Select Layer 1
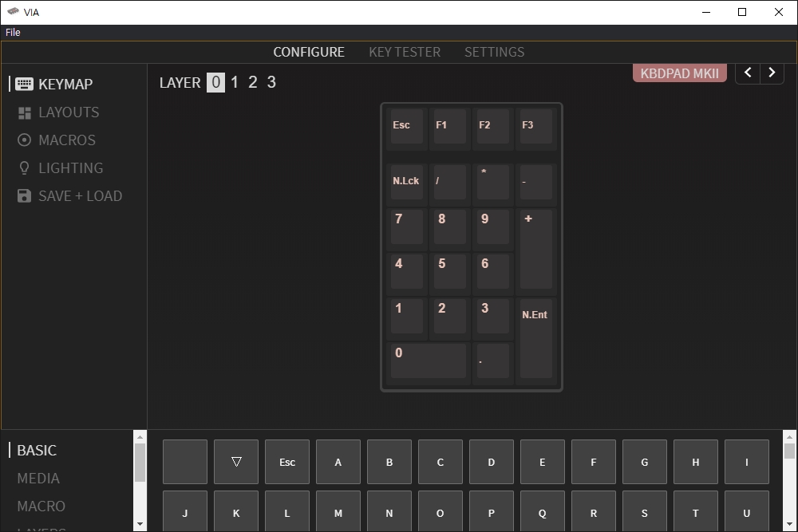Viewport: 798px width, 532px height. tap(235, 82)
